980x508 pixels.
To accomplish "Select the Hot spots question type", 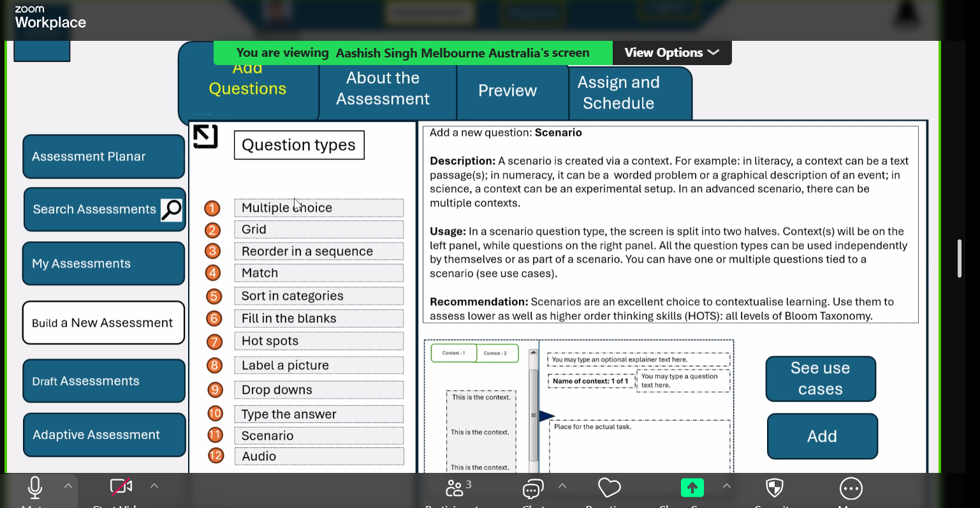I will (x=318, y=341).
